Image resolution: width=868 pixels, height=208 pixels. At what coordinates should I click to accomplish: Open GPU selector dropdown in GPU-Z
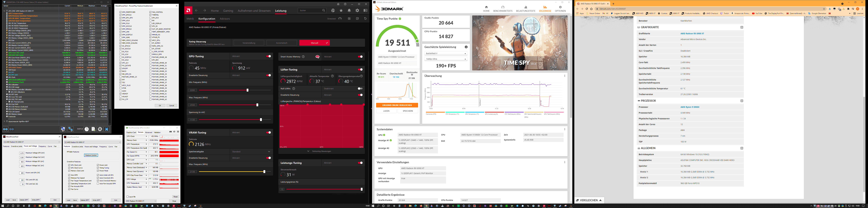pyautogui.click(x=141, y=201)
